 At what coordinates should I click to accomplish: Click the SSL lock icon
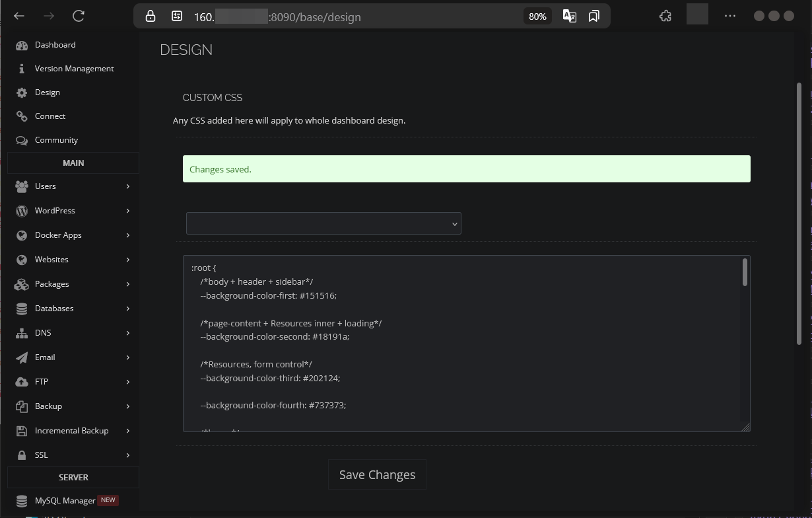pos(22,455)
